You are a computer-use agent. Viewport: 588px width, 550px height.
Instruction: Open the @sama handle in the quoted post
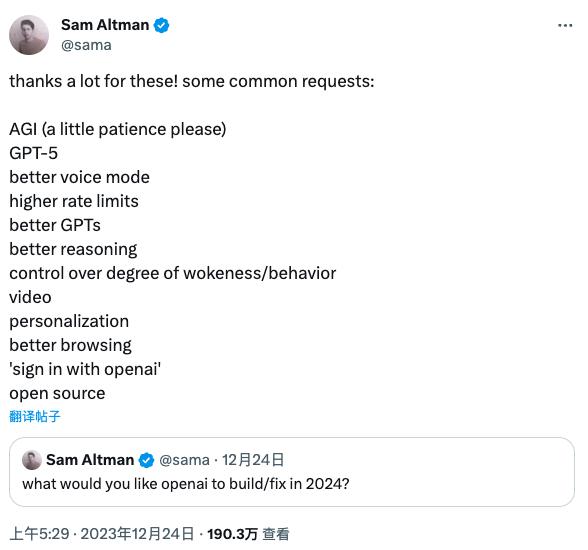coord(184,460)
